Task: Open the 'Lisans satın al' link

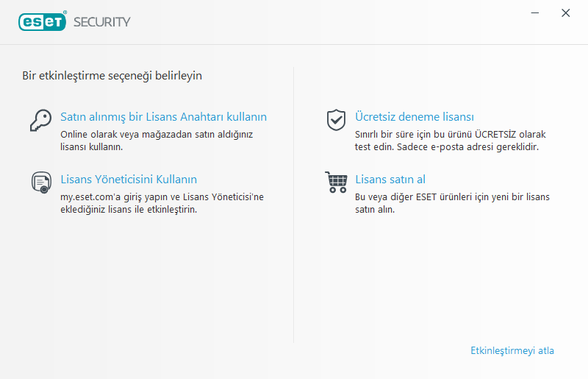Action: tap(390, 180)
